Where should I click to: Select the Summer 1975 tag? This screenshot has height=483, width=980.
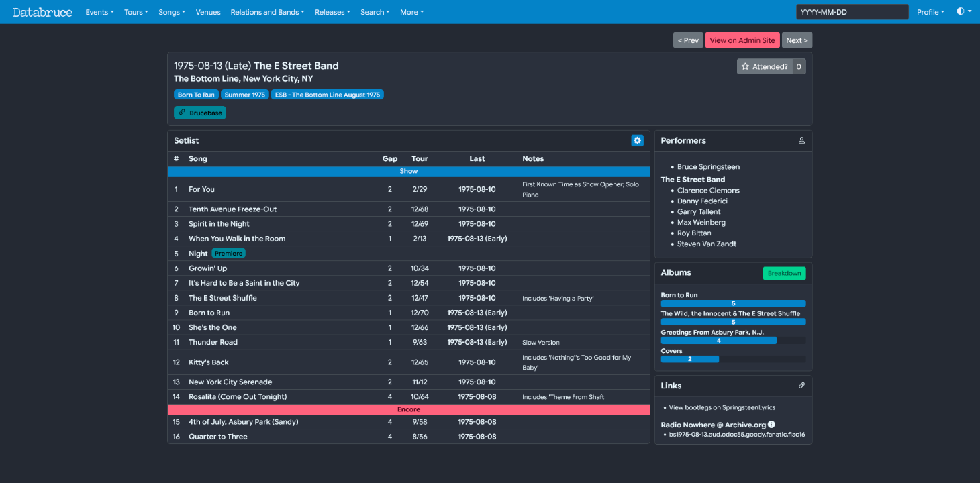tap(245, 95)
